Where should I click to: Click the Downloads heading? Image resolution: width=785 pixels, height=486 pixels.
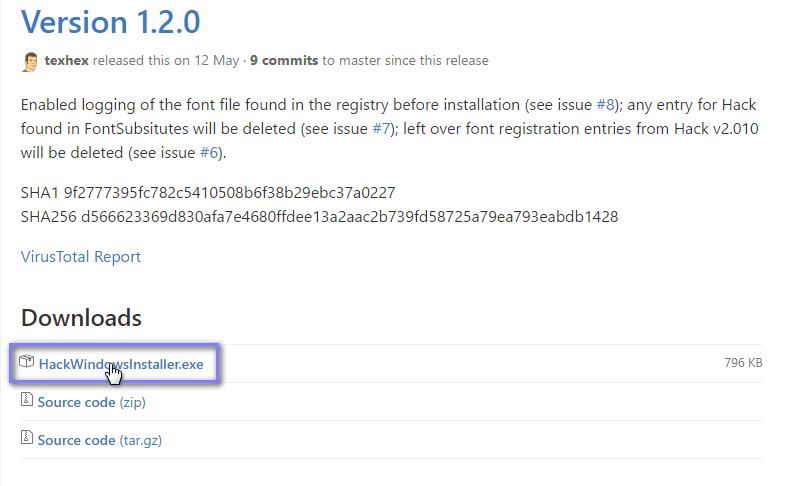pos(81,318)
